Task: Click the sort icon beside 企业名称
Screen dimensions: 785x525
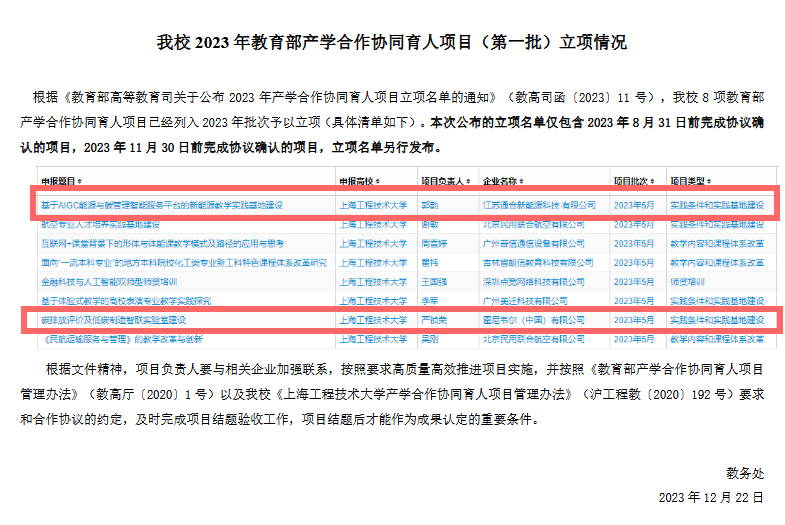Action: 522,183
